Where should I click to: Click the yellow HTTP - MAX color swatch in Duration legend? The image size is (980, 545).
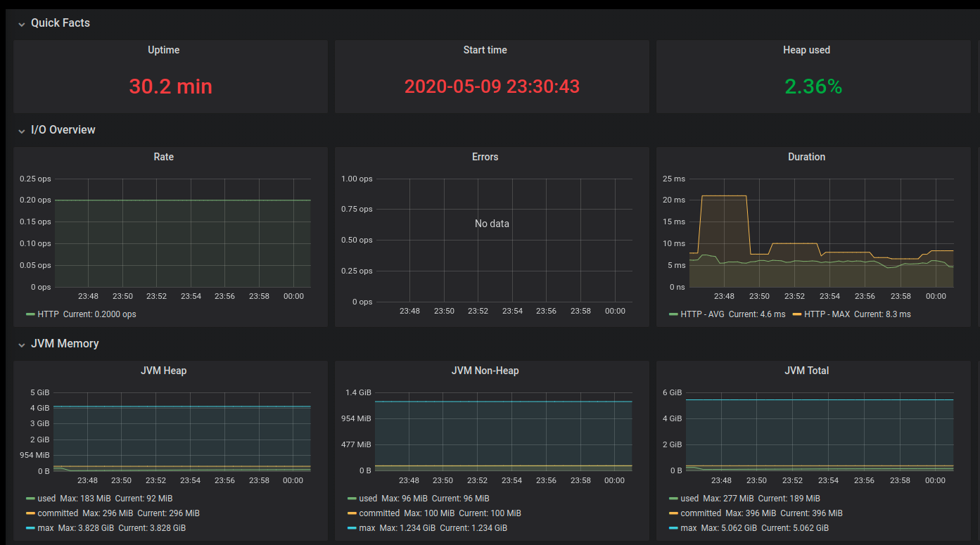click(x=797, y=314)
